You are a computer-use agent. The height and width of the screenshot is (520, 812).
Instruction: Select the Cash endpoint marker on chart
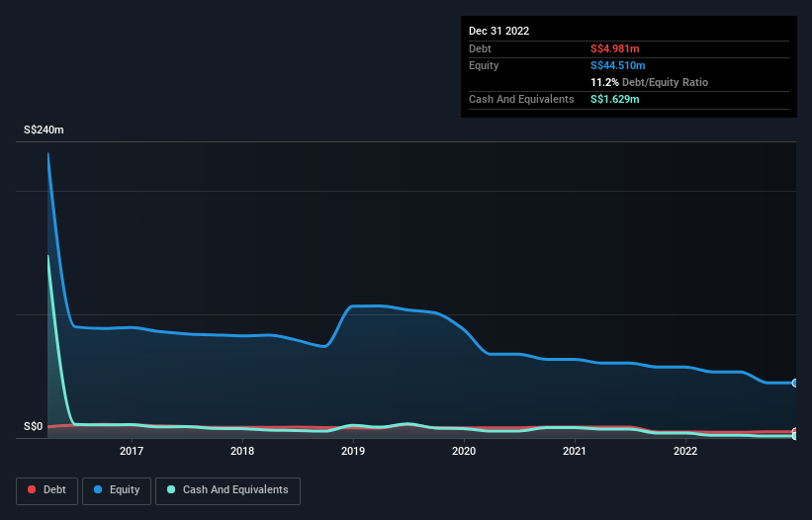(x=795, y=436)
